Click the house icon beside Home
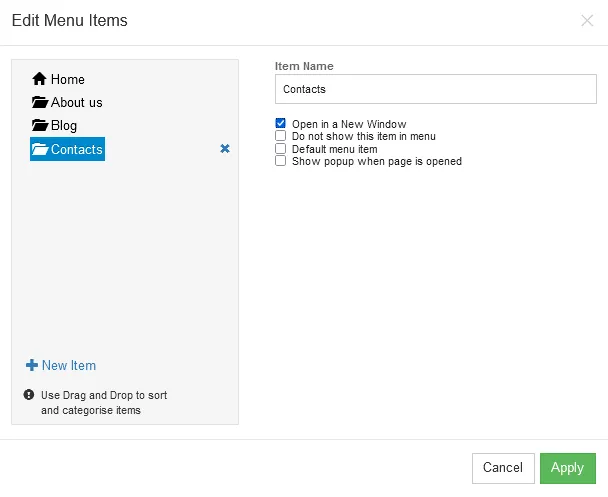This screenshot has width=608, height=497. (x=39, y=79)
